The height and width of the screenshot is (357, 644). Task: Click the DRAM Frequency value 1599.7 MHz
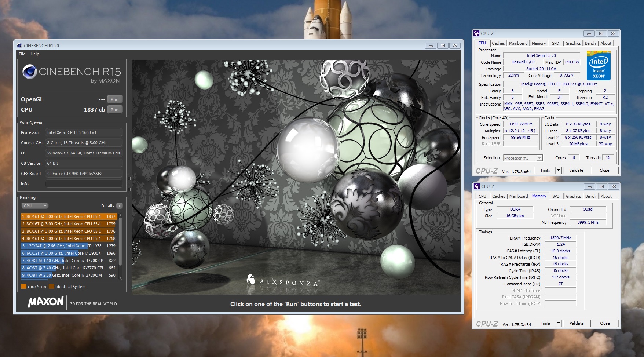(x=560, y=238)
